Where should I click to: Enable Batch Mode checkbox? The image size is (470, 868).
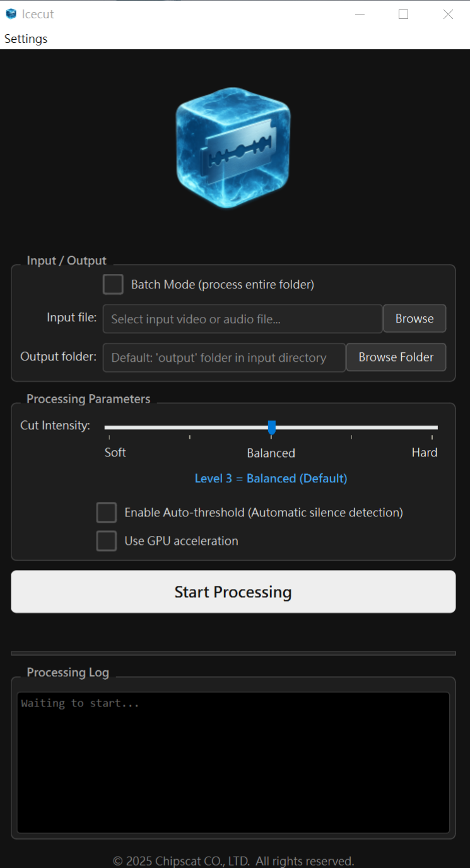[x=113, y=284]
